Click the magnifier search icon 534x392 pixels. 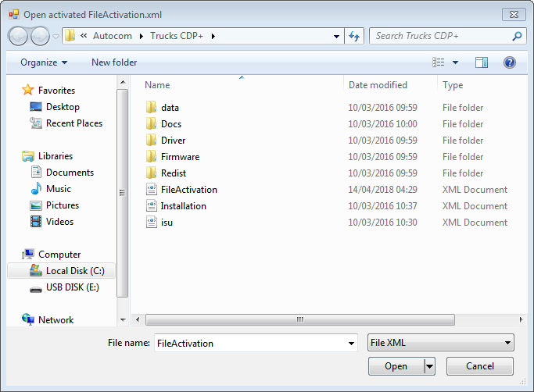tap(517, 36)
